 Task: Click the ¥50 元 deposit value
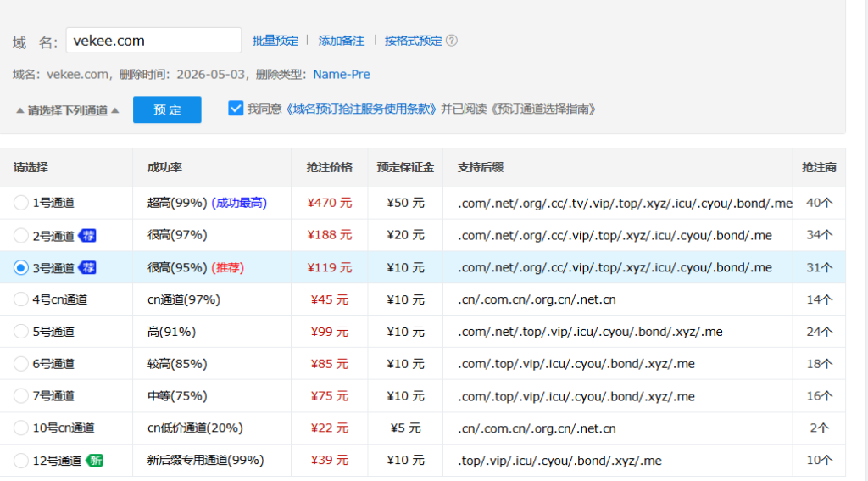[405, 203]
